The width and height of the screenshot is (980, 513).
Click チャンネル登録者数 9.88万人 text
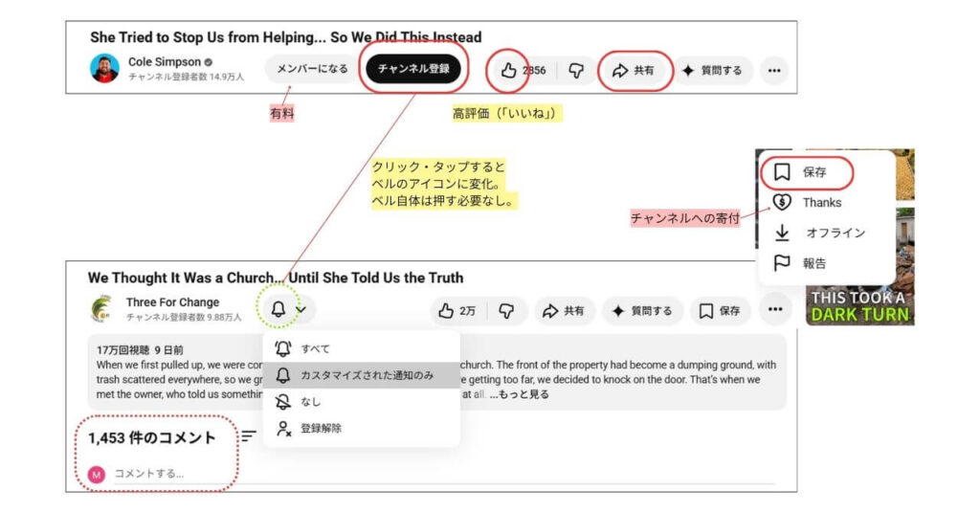coord(184,318)
